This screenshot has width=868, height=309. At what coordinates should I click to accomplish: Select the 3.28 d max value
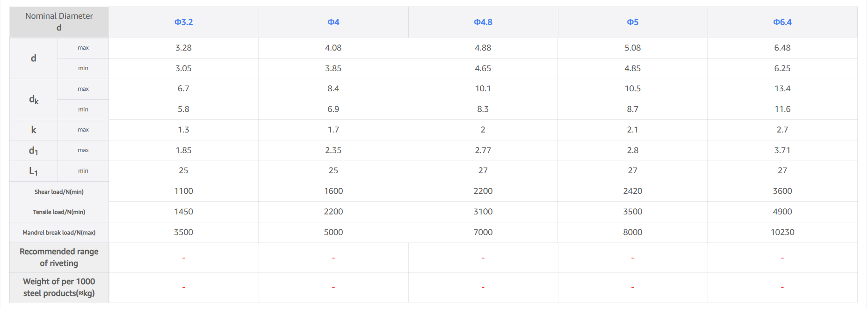tap(183, 48)
